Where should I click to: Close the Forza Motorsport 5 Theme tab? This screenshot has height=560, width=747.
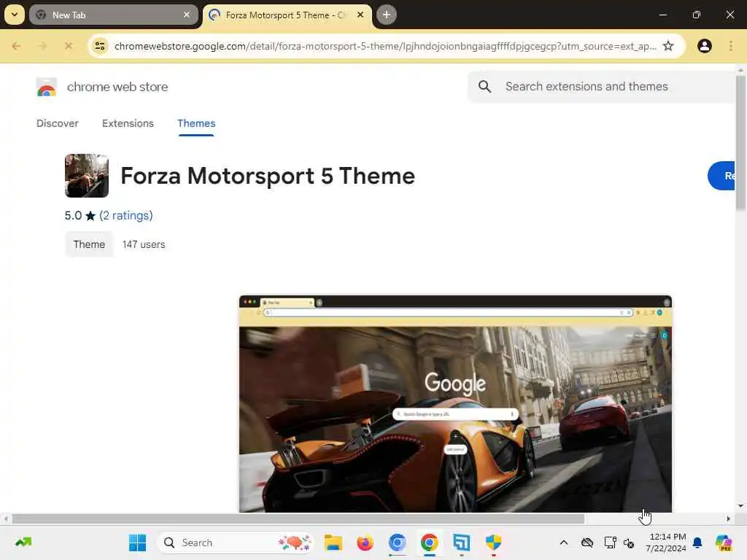click(x=360, y=15)
